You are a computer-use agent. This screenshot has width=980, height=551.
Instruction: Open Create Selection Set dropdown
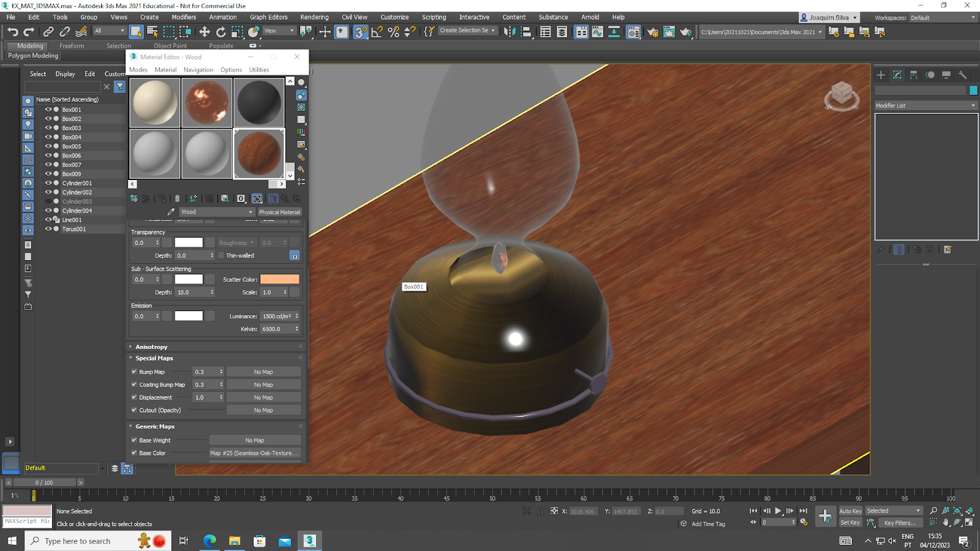pos(467,31)
